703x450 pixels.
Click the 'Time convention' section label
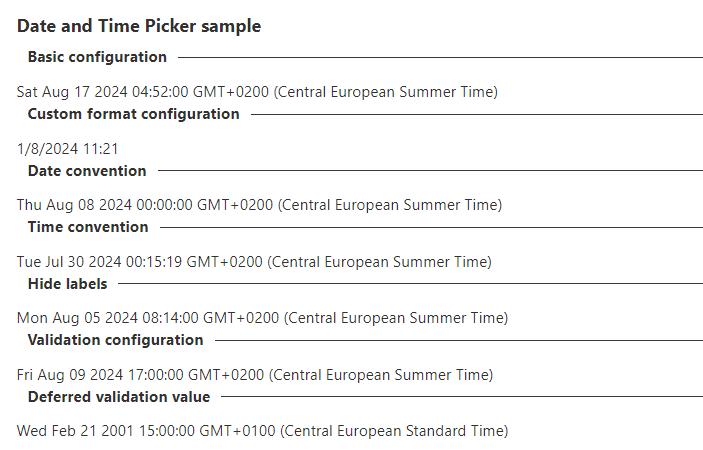click(88, 227)
